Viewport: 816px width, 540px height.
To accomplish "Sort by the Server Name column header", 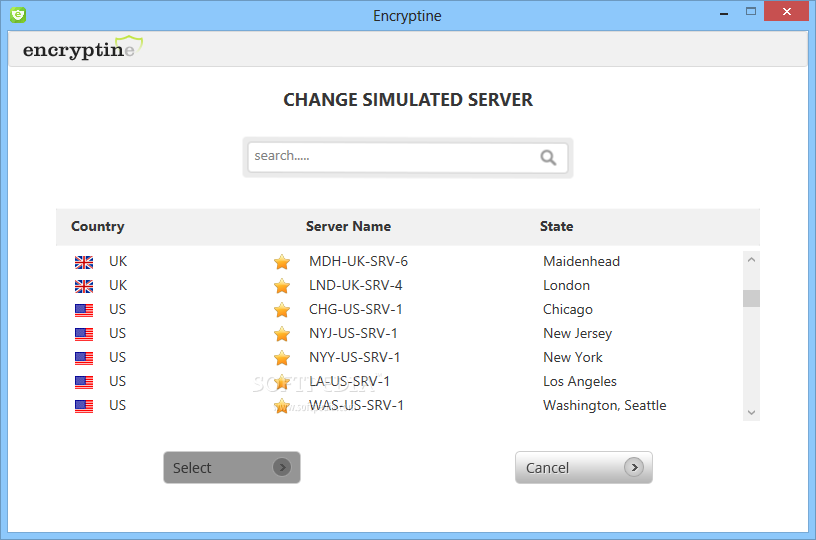I will [348, 226].
